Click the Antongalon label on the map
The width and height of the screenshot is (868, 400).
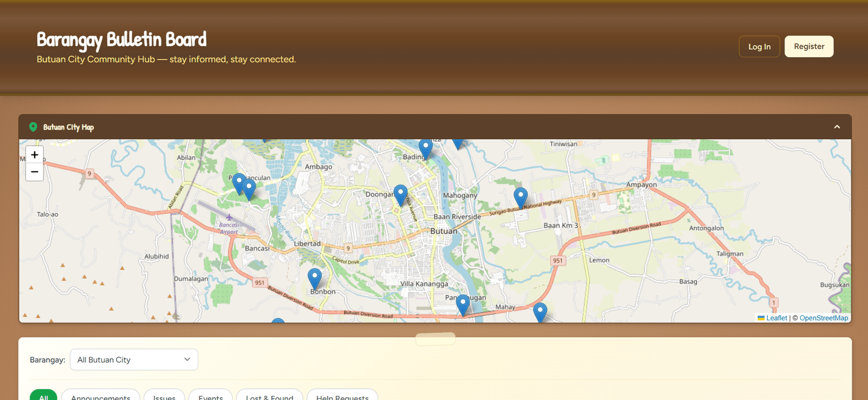(x=706, y=229)
